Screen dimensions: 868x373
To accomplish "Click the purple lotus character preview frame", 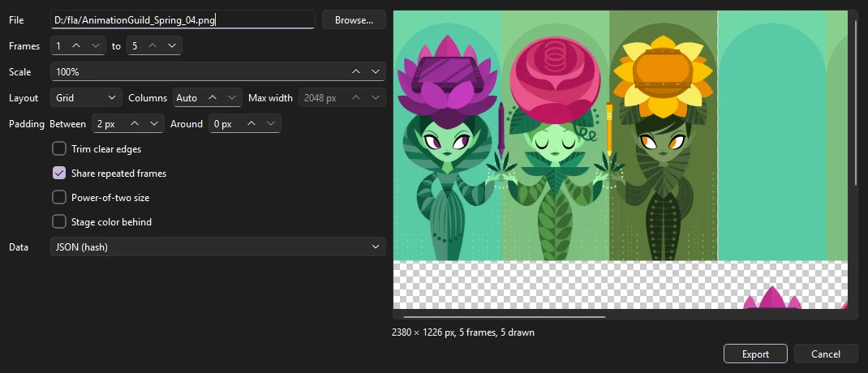I will (x=447, y=135).
